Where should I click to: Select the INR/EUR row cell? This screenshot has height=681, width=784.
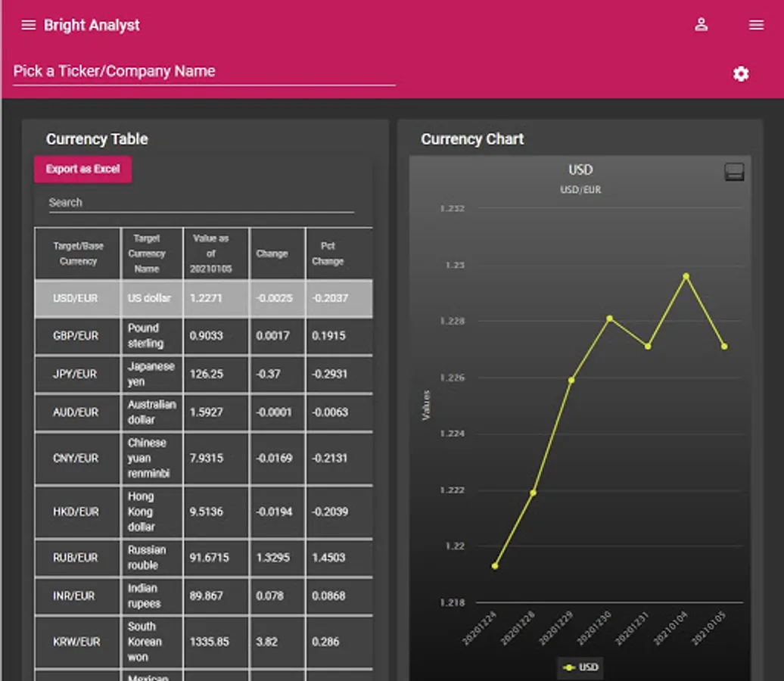point(78,596)
